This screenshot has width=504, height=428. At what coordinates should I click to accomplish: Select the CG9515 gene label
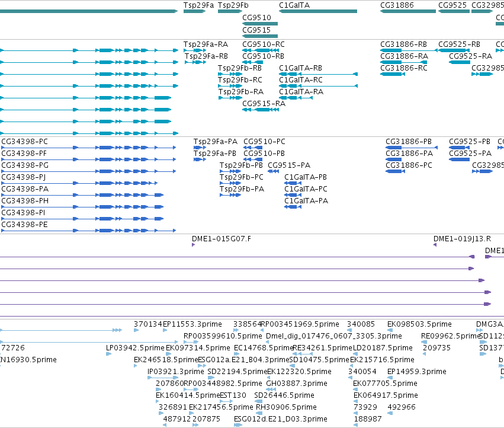[256, 30]
